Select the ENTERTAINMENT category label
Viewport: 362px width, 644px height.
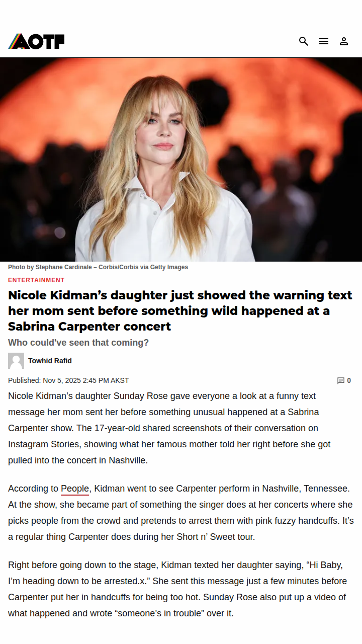tap(36, 280)
